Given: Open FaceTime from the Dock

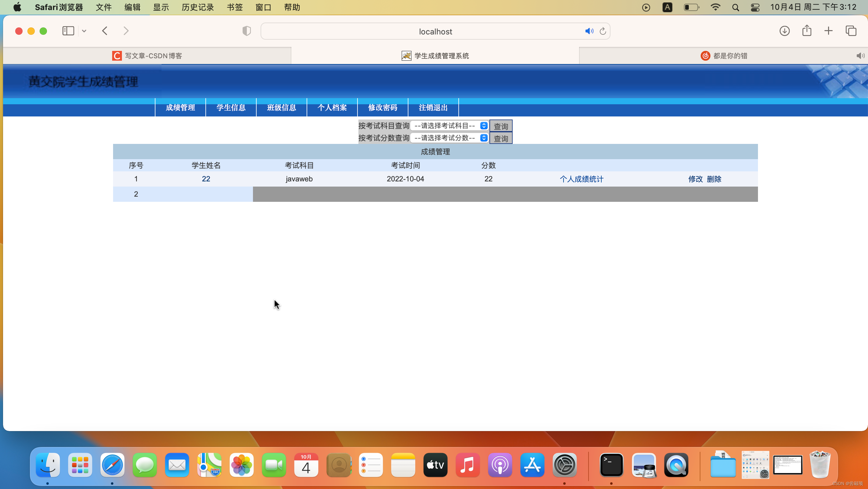Looking at the screenshot, I should pyautogui.click(x=274, y=465).
